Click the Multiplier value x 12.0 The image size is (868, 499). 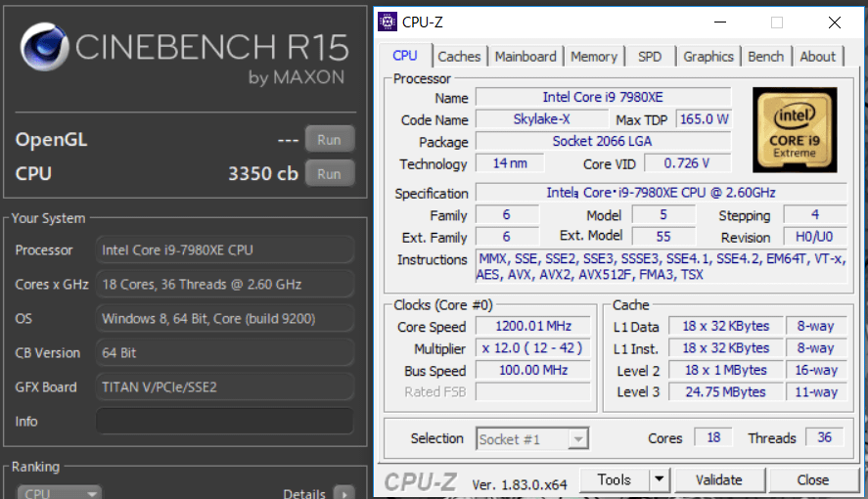[x=533, y=348]
